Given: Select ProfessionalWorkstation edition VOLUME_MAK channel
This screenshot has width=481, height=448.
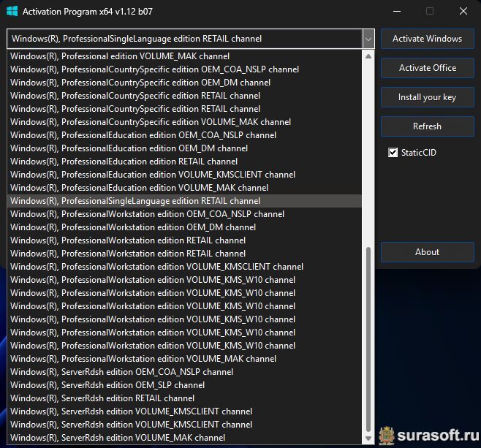Looking at the screenshot, I should click(184, 359).
